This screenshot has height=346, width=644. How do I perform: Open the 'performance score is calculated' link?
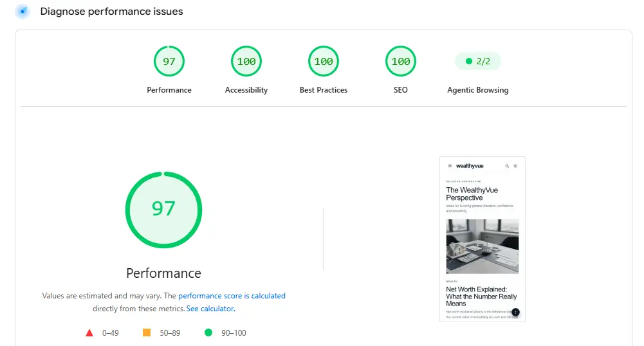point(232,296)
